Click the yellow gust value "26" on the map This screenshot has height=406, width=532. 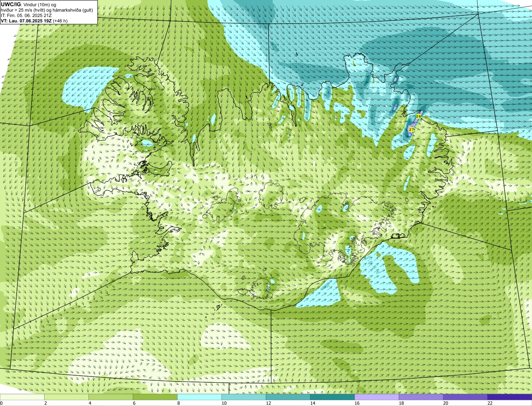419,117
